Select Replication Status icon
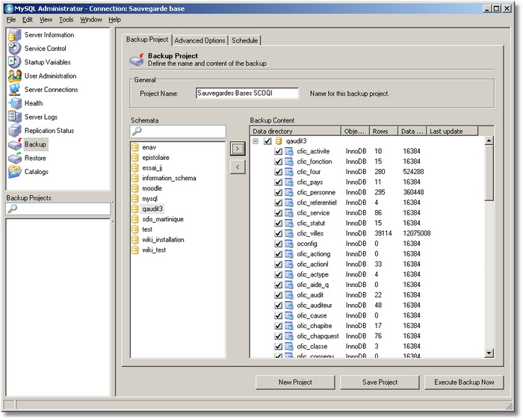The image size is (523, 420). click(15, 131)
